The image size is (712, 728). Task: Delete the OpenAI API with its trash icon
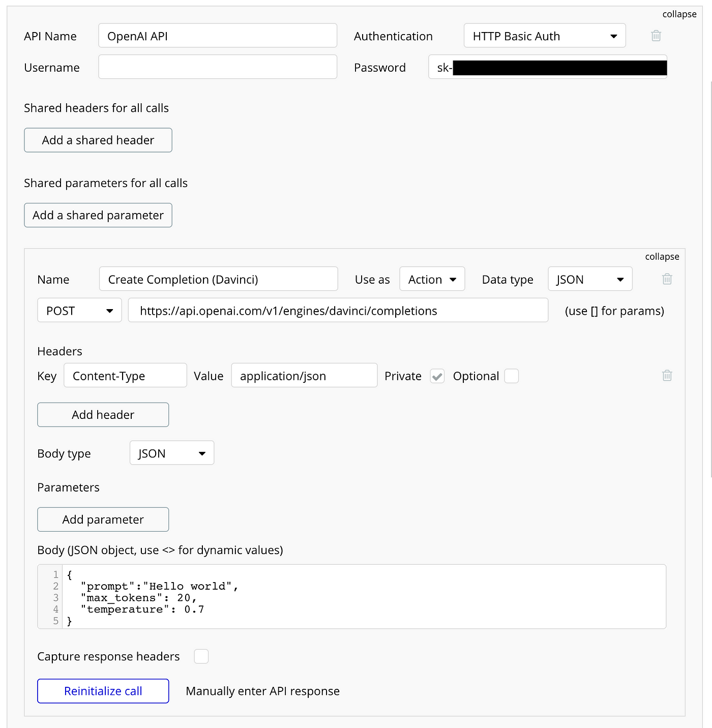(656, 36)
